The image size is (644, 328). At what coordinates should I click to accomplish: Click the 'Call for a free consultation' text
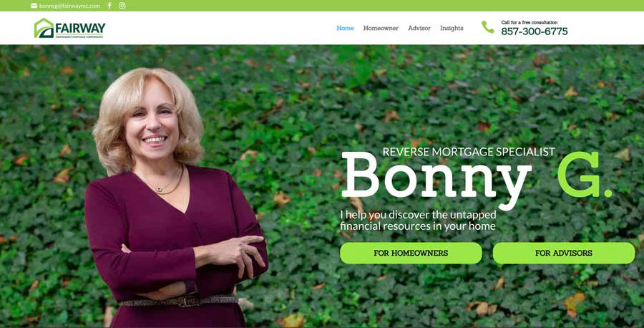pos(530,22)
